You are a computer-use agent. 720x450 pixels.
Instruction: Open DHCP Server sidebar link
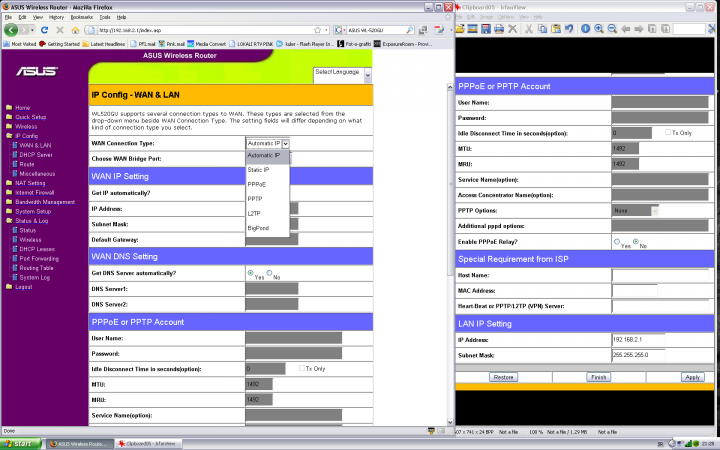tap(36, 155)
